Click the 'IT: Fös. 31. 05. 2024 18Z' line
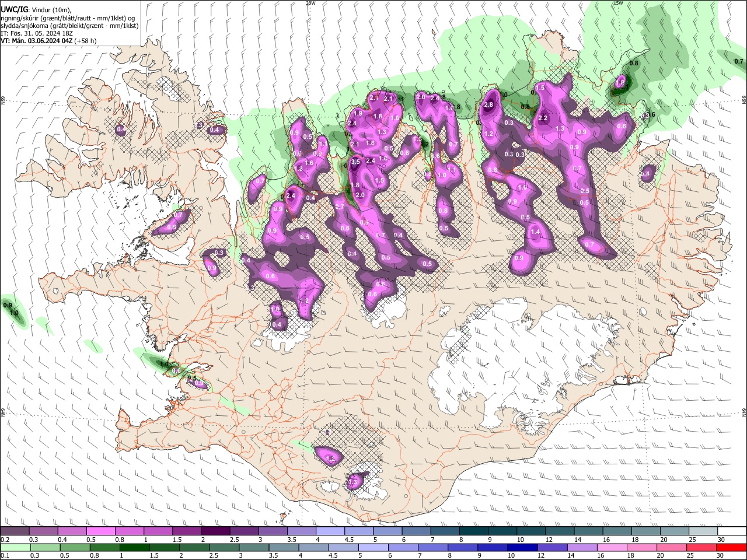This screenshot has height=560, width=747. coord(37,33)
